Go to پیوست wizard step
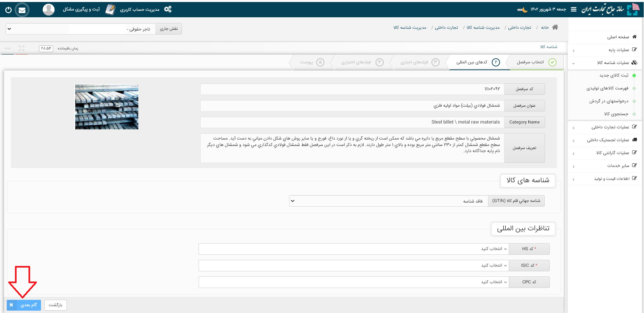The height and width of the screenshot is (313, 644). (312, 62)
